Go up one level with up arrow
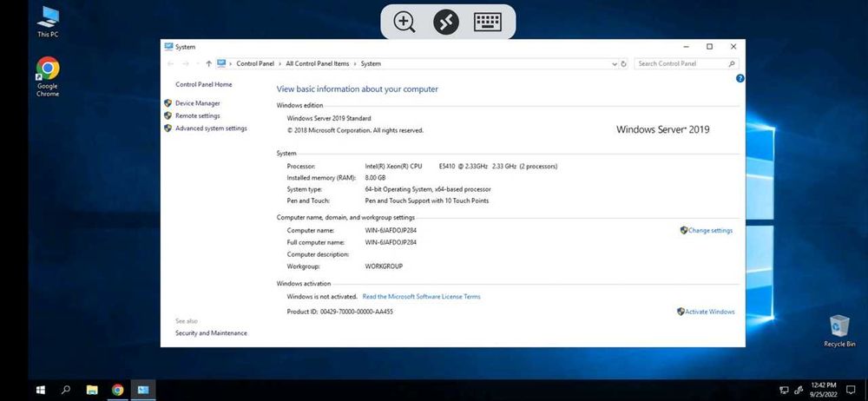The width and height of the screenshot is (868, 401). pos(208,63)
